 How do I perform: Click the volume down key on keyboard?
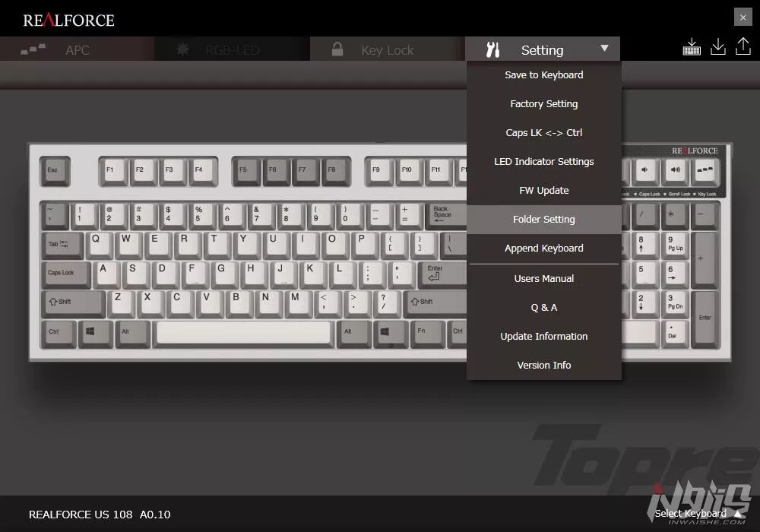point(645,170)
